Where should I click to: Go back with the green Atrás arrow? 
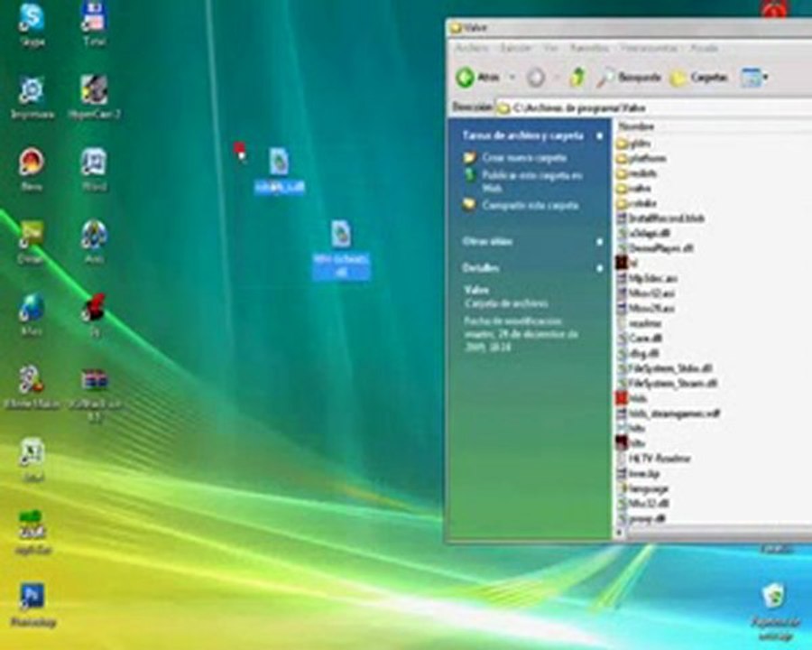point(478,78)
